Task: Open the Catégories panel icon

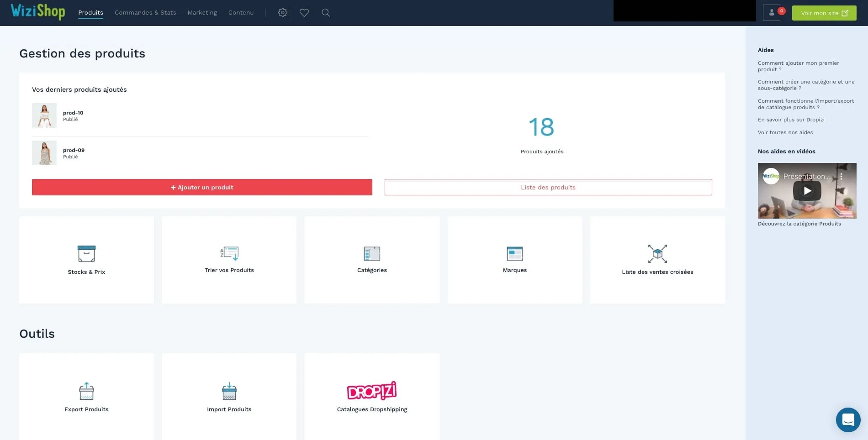Action: [x=372, y=253]
